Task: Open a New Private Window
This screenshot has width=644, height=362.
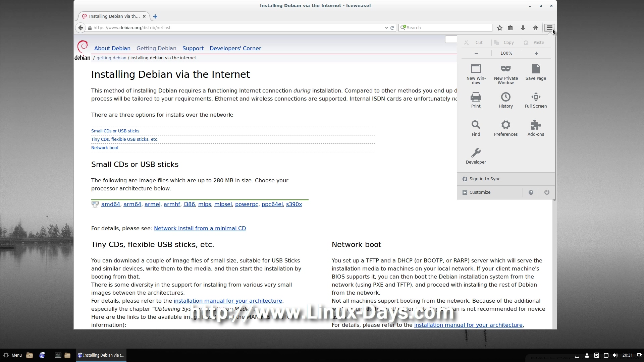Action: click(506, 74)
